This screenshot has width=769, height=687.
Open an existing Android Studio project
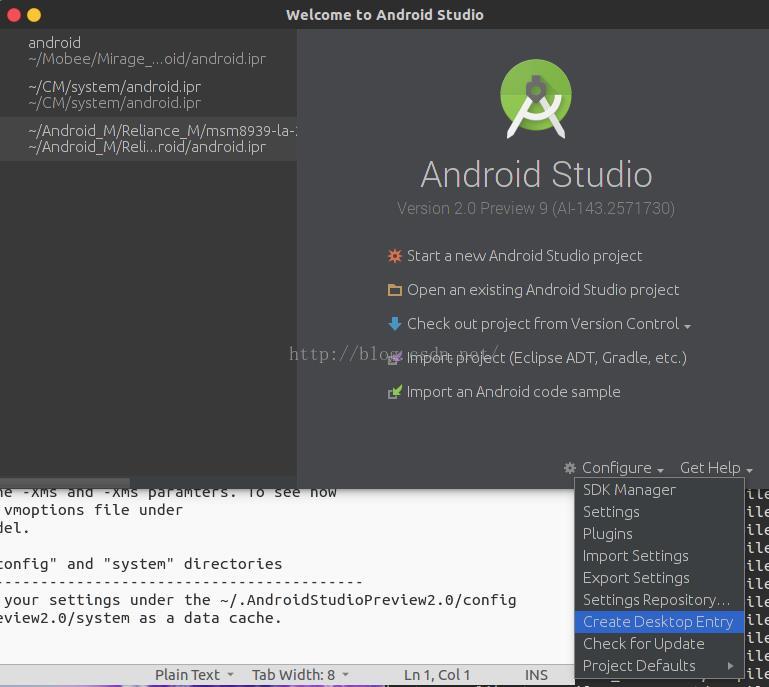543,290
